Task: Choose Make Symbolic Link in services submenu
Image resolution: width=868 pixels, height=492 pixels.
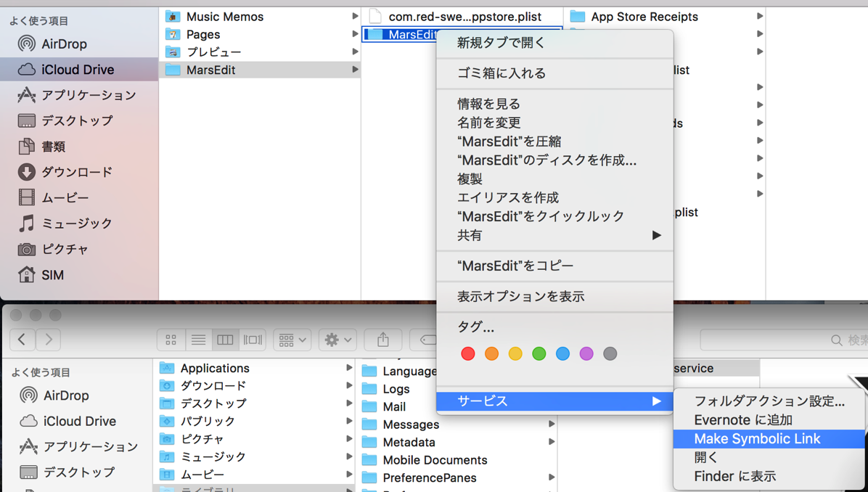Action: tap(769, 439)
